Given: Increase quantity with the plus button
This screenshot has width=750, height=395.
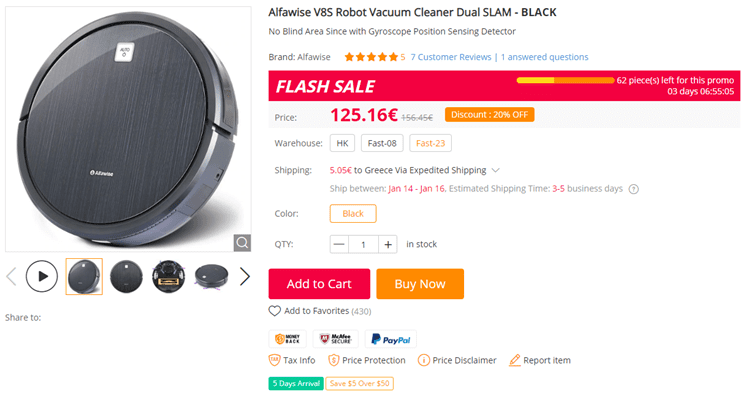Looking at the screenshot, I should point(388,244).
